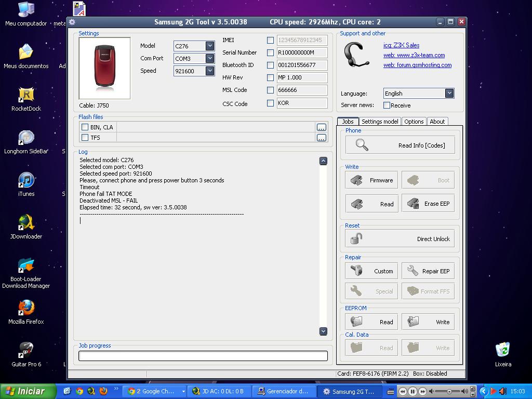The height and width of the screenshot is (399, 532).
Task: Pause playback in taskbar media controls
Action: (x=412, y=392)
